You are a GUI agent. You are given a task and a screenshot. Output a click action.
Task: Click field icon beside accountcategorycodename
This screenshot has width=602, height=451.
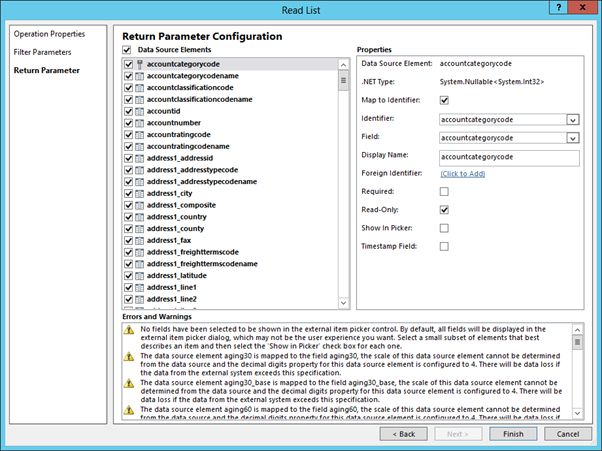[140, 76]
